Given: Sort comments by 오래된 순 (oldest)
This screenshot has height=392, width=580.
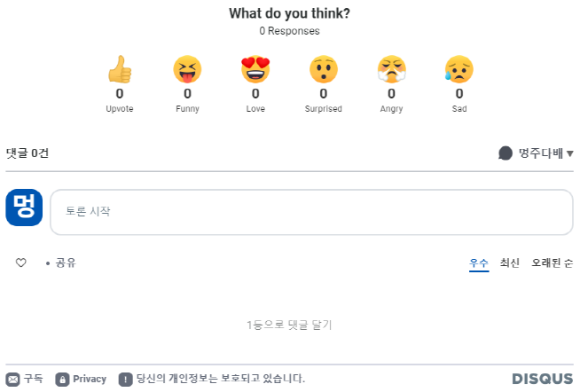Looking at the screenshot, I should (553, 263).
